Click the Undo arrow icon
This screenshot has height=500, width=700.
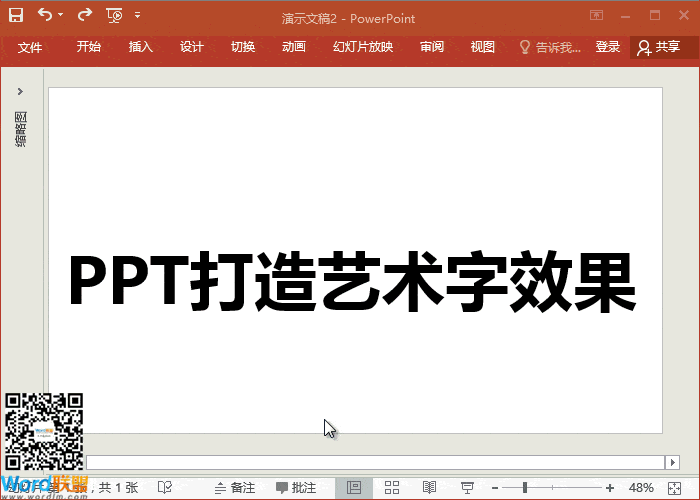45,15
